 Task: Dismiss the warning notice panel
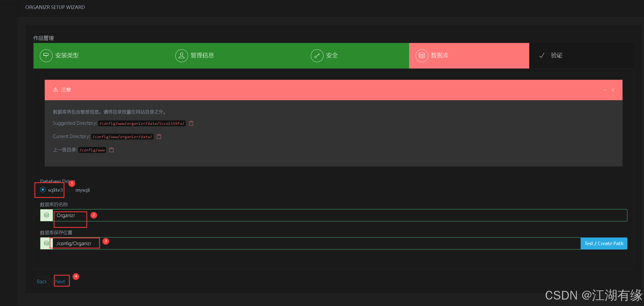(613, 90)
